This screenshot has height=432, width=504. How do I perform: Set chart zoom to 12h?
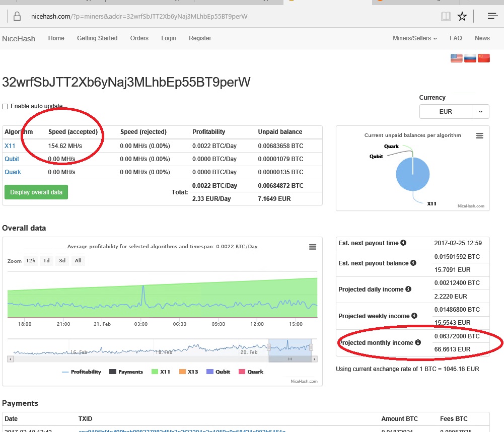point(31,261)
